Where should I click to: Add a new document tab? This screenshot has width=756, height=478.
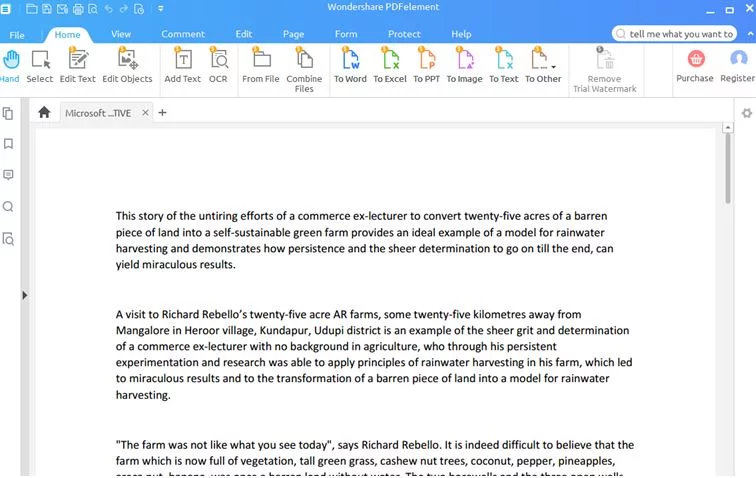pos(163,113)
